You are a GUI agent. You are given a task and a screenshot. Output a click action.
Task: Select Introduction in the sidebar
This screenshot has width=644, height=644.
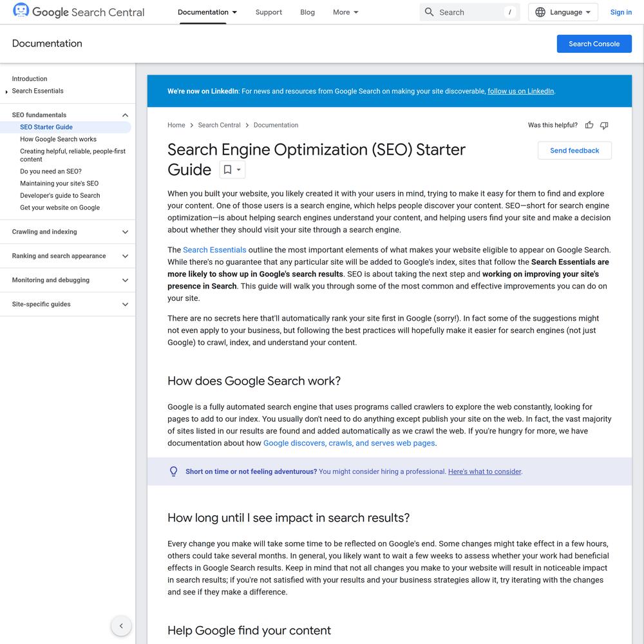[x=30, y=79]
